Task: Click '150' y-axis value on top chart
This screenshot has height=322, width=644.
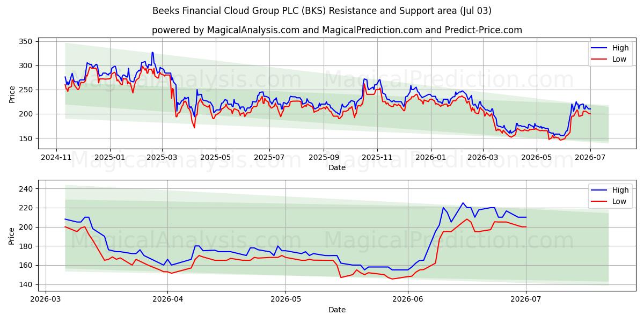Action: (26, 138)
